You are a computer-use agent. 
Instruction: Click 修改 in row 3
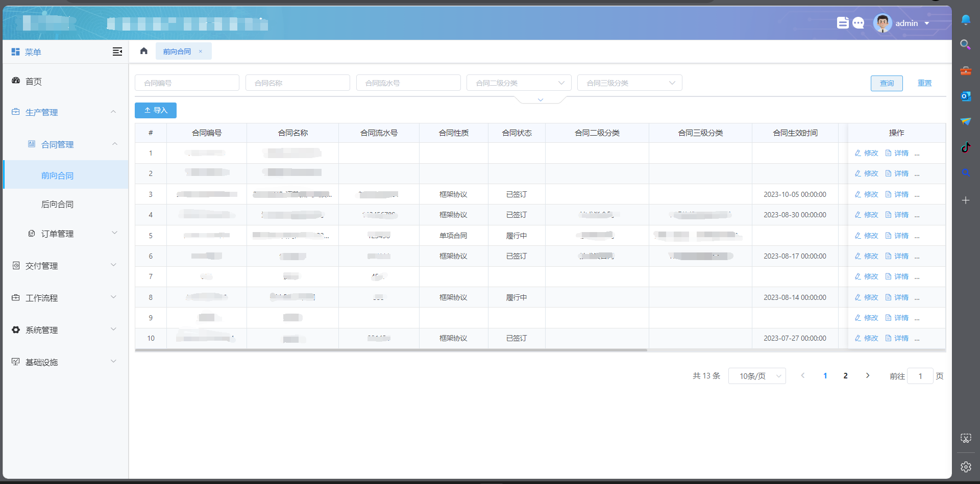tap(867, 194)
